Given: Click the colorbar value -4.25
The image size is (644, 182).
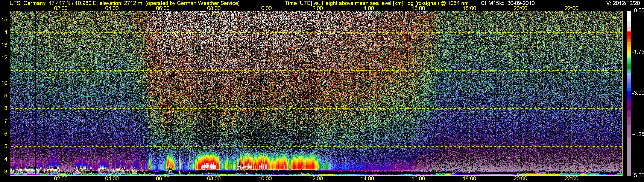Looking at the screenshot, I should [x=638, y=134].
